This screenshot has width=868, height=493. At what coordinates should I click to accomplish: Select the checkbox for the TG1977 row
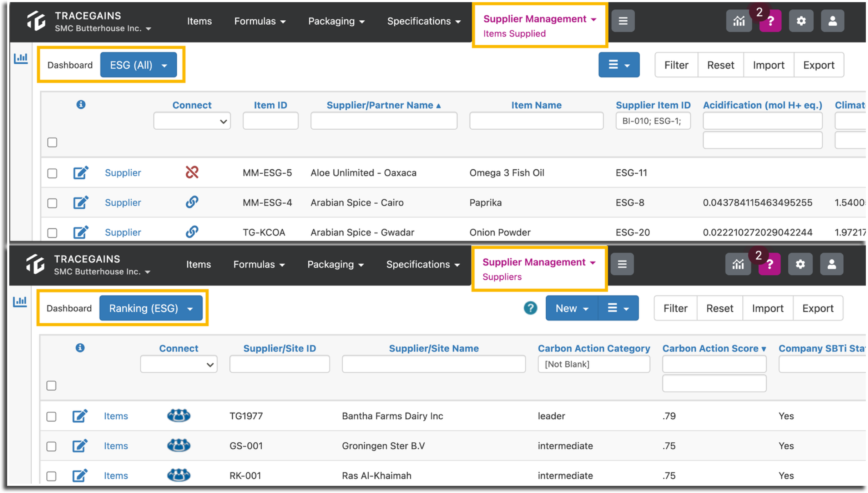click(x=52, y=417)
